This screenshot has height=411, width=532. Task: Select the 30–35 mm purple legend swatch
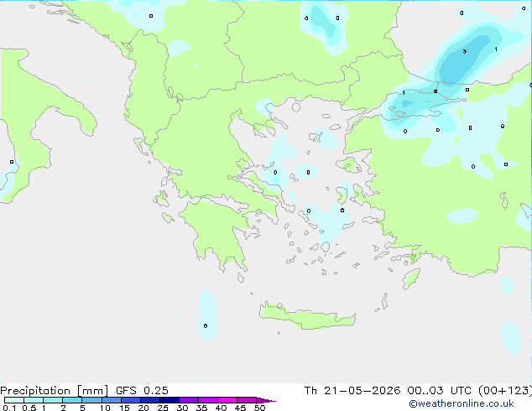[189, 400]
